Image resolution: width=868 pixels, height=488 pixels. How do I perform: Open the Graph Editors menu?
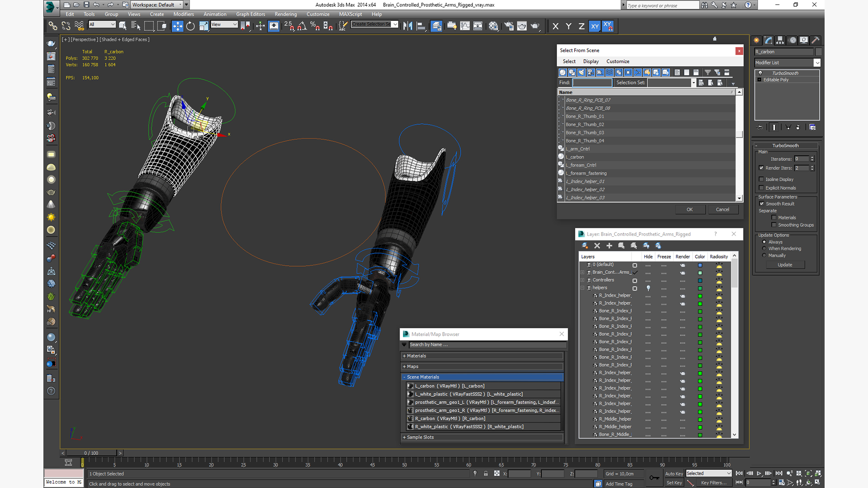(x=250, y=14)
